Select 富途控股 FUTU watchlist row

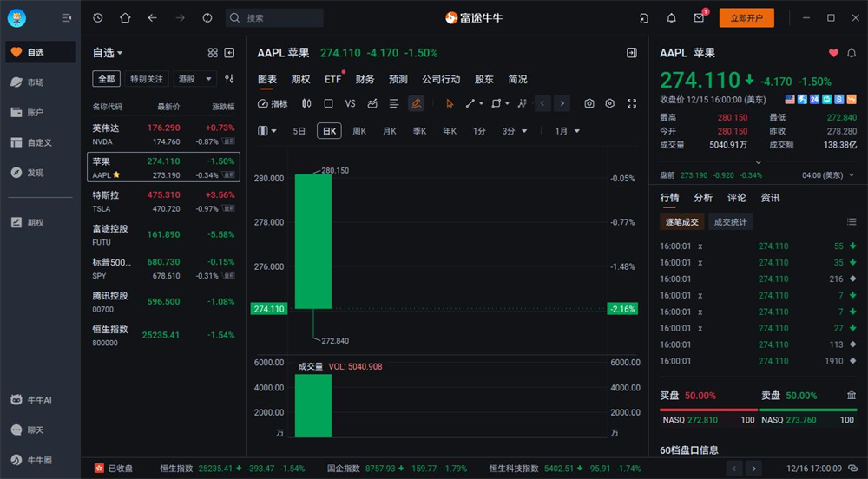[x=163, y=234]
